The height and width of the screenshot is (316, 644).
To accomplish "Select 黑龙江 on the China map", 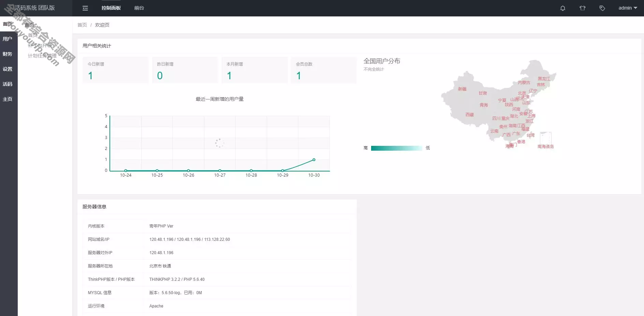I will (544, 79).
